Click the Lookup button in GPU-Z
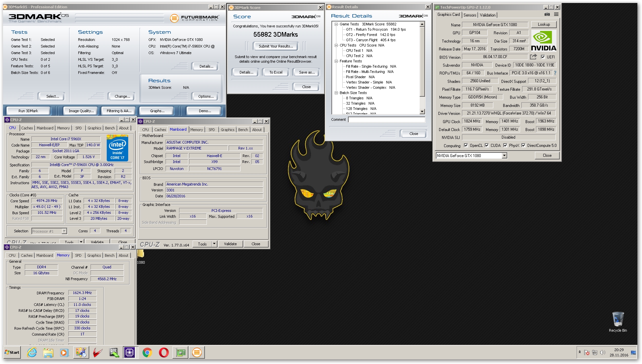Screen dimensions: 642x364 544,24
